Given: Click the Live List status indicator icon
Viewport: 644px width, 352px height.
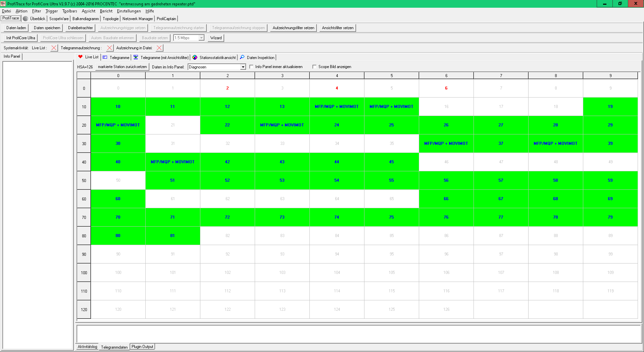Looking at the screenshot, I should click(x=54, y=48).
